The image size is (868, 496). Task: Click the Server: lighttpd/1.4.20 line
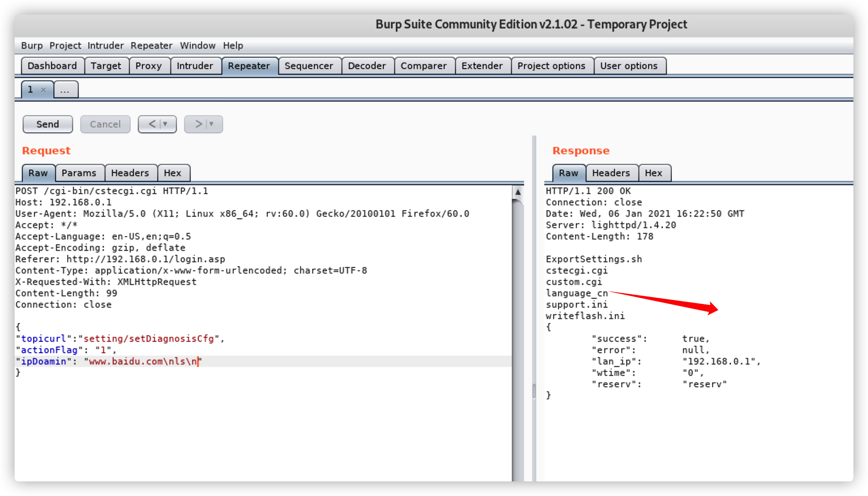tap(611, 225)
